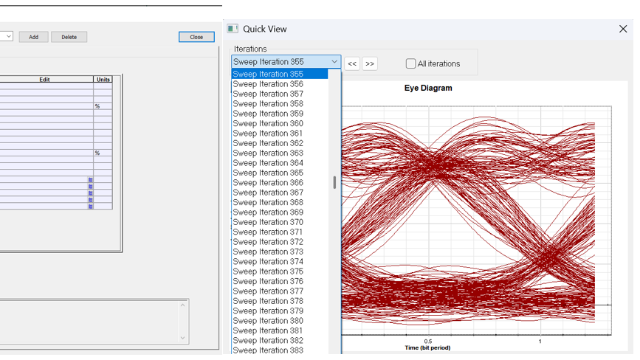Select Sweep Iteration 369 in the list
640x360 pixels.
point(280,212)
